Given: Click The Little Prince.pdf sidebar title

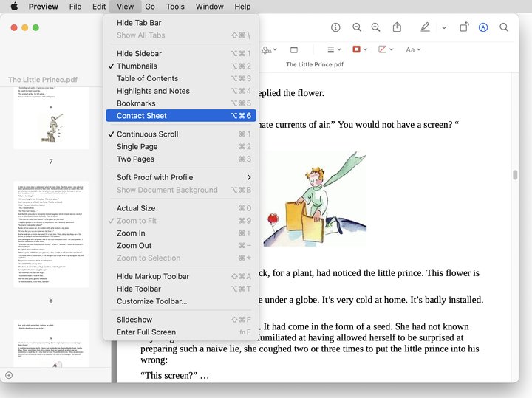Looking at the screenshot, I should 43,80.
